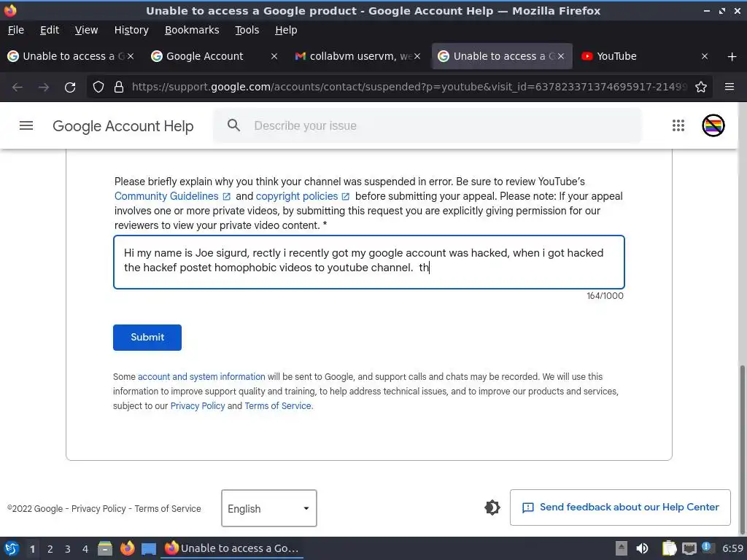The width and height of the screenshot is (747, 560).
Task: Switch to collabvm uservm Gmail tab
Action: [x=357, y=57]
